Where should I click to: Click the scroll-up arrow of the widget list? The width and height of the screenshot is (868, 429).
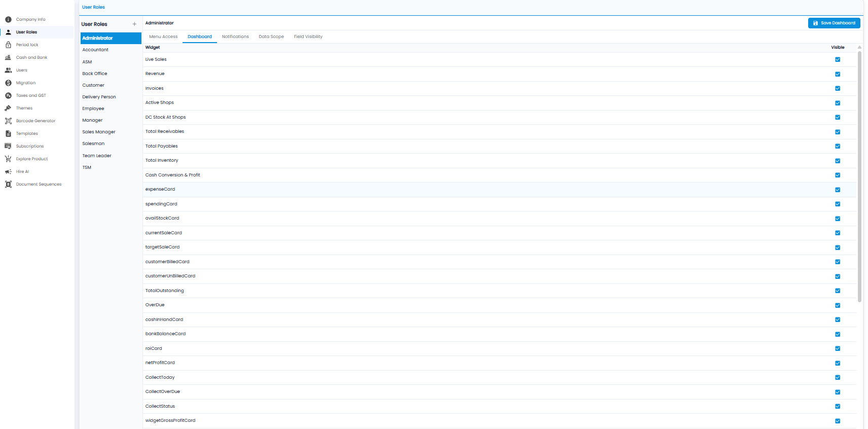[859, 47]
